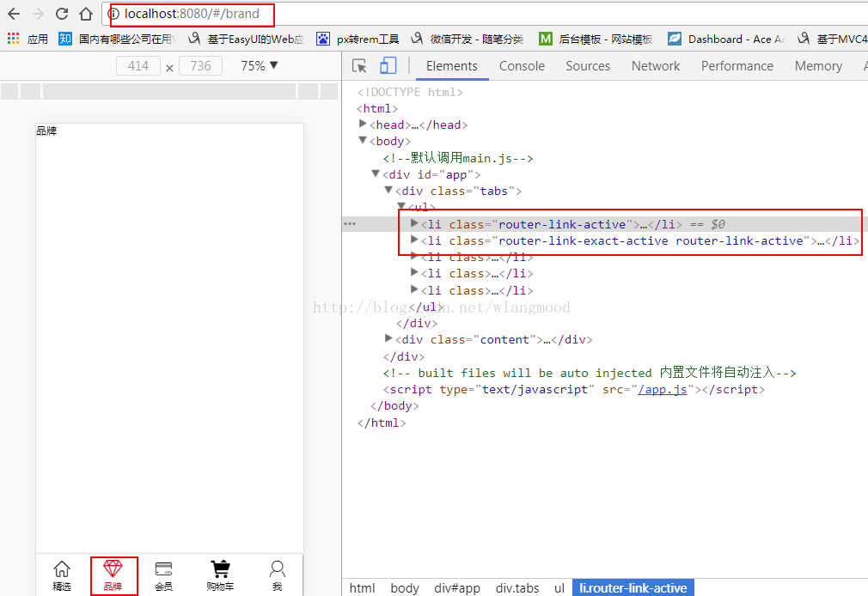Collapse the div class="tabs" node

(388, 191)
